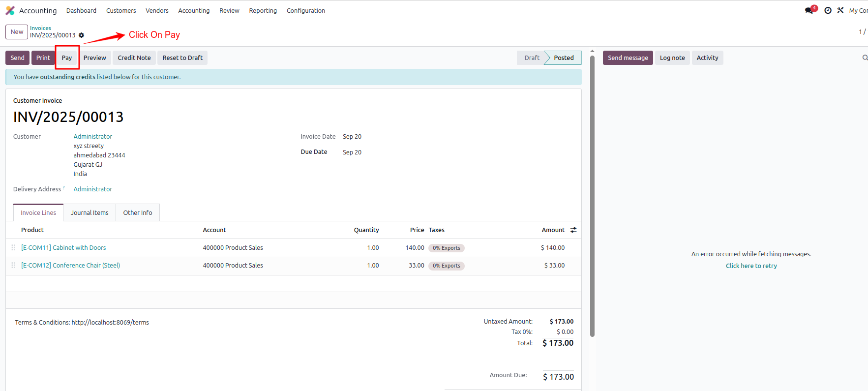The width and height of the screenshot is (868, 391).
Task: Open the Customers menu
Action: (x=121, y=10)
